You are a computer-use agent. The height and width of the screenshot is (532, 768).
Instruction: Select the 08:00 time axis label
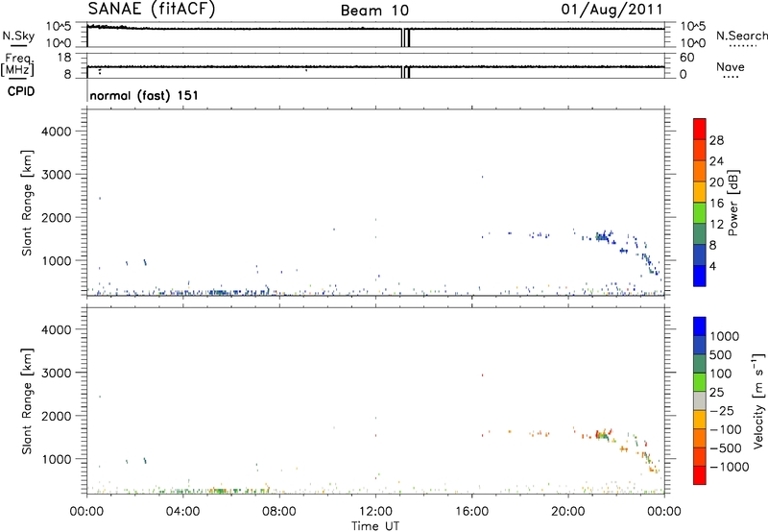tap(279, 512)
